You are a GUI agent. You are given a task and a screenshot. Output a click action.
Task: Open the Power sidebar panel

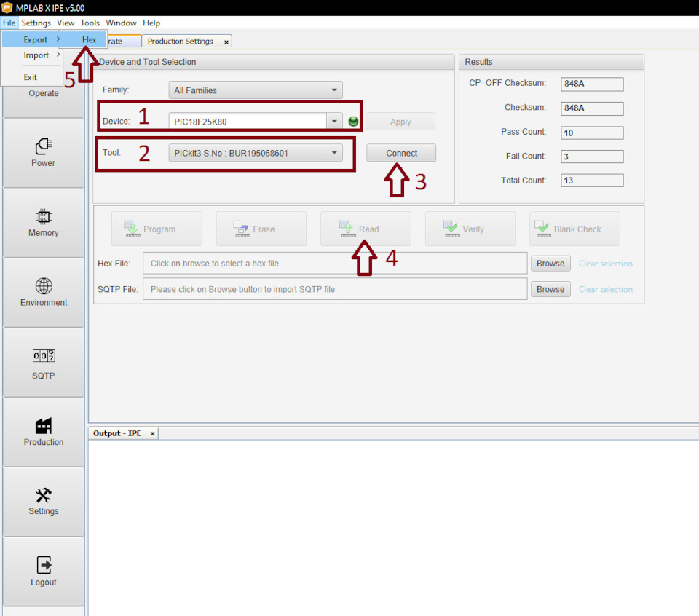point(43,153)
